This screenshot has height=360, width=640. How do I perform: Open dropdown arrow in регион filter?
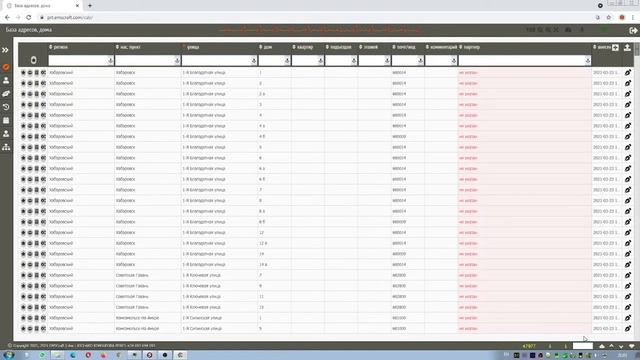110,60
